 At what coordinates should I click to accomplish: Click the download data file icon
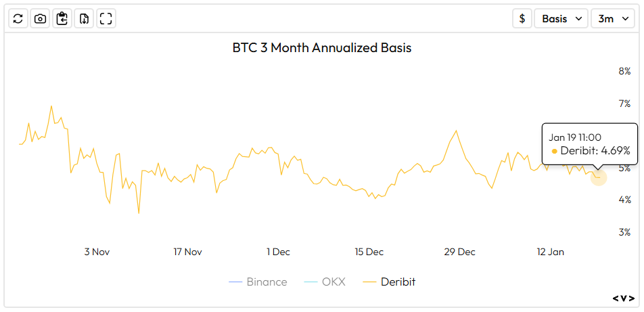pyautogui.click(x=84, y=18)
